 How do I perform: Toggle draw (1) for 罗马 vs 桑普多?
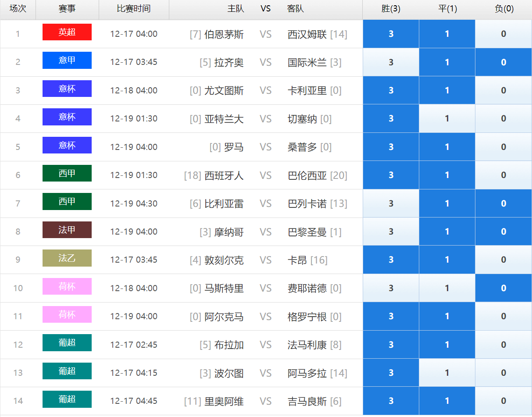447,147
